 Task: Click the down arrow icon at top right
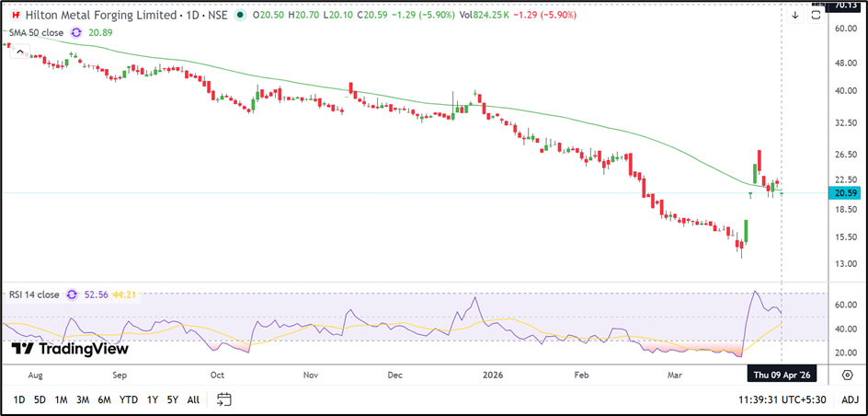point(794,15)
